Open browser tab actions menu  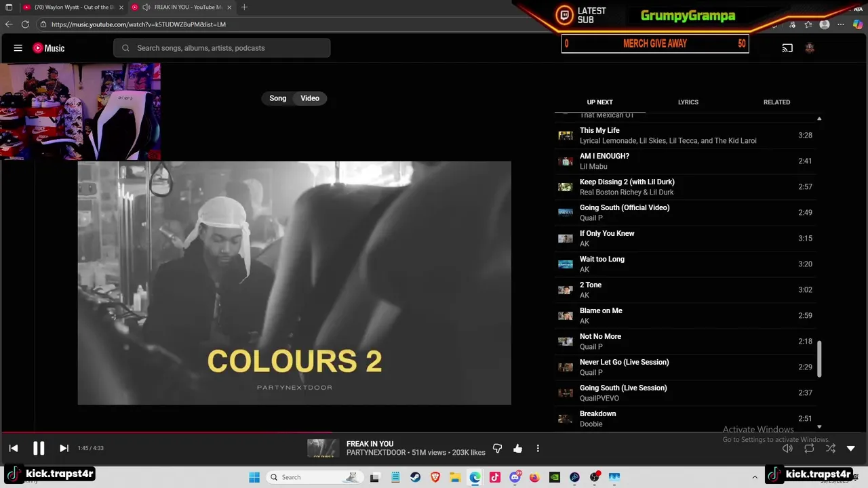9,7
